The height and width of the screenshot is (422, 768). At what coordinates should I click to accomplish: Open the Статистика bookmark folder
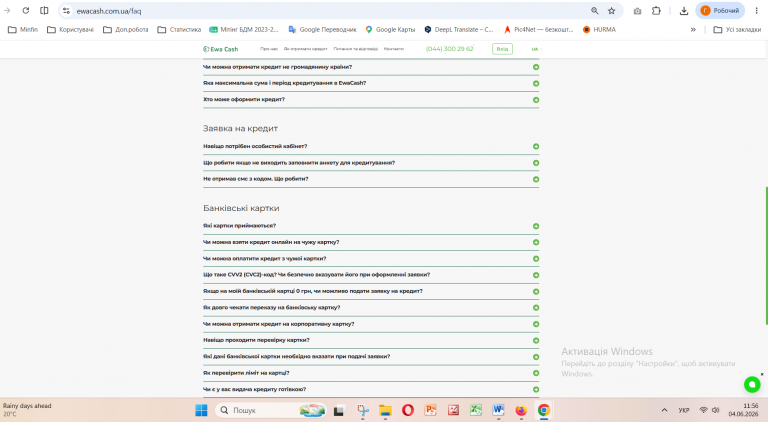coord(179,30)
